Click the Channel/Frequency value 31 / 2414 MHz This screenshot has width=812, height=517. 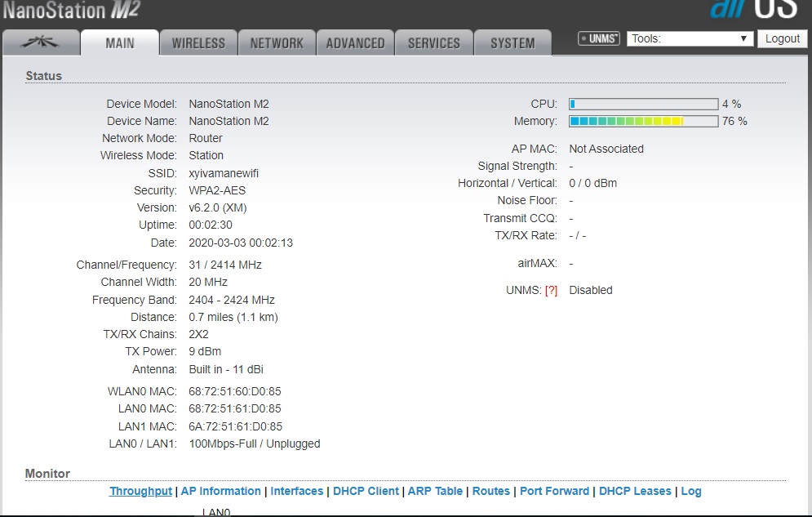pos(224,265)
